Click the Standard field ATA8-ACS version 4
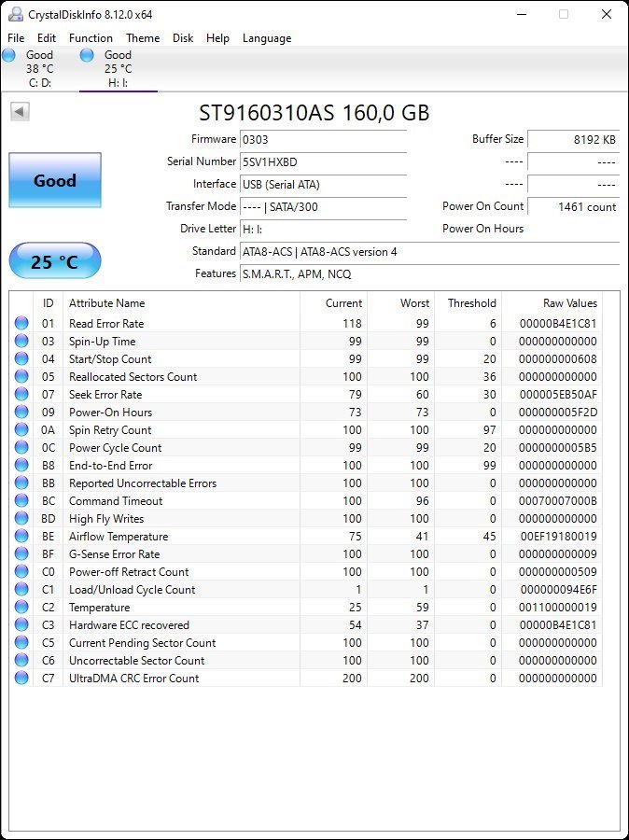 point(429,252)
